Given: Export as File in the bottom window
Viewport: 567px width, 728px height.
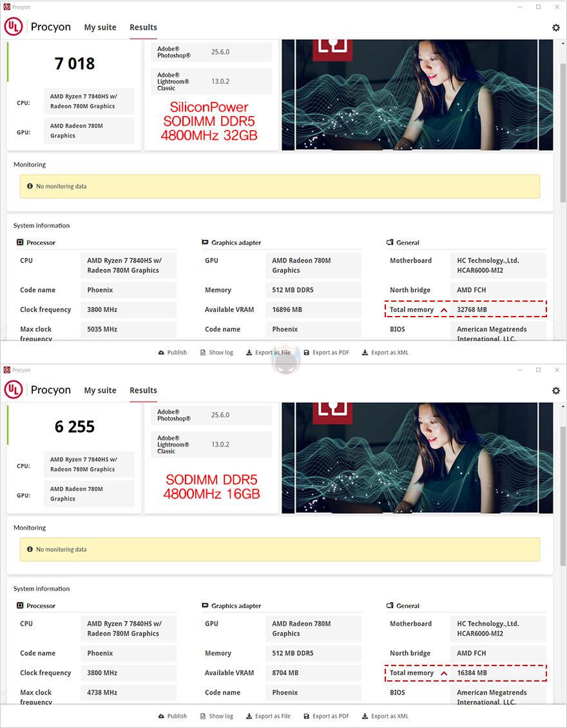Looking at the screenshot, I should click(x=268, y=716).
